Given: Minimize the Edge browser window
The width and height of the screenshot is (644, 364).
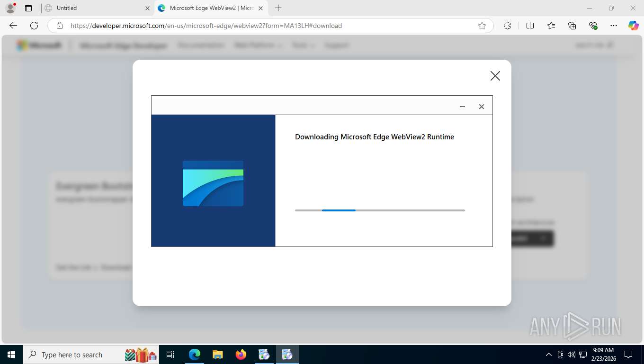Looking at the screenshot, I should (590, 8).
